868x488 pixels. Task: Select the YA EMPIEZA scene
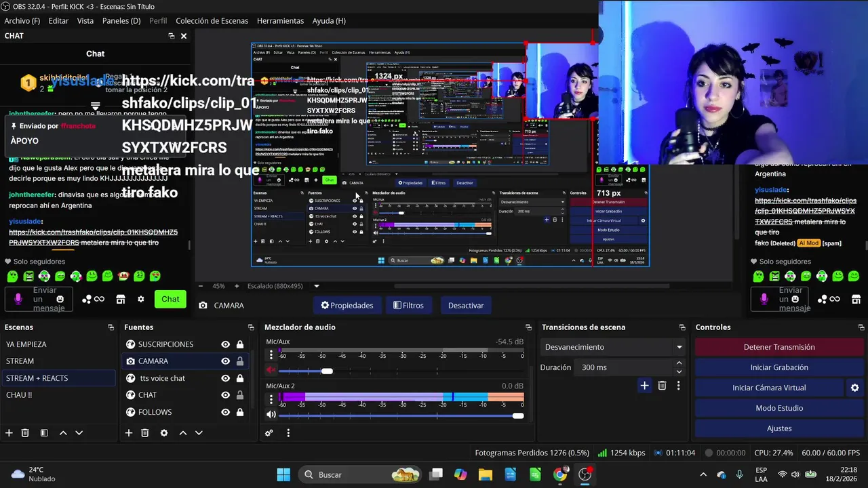(58, 344)
